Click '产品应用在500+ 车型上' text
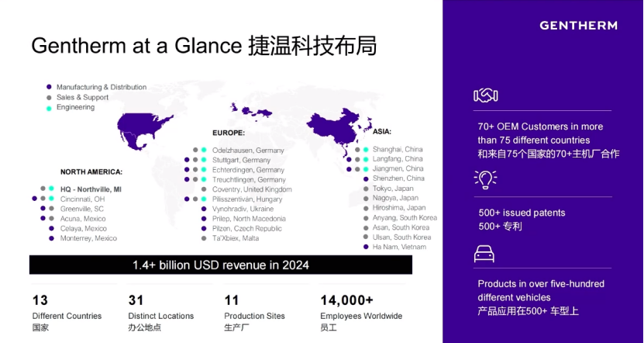The width and height of the screenshot is (644, 343). (529, 311)
